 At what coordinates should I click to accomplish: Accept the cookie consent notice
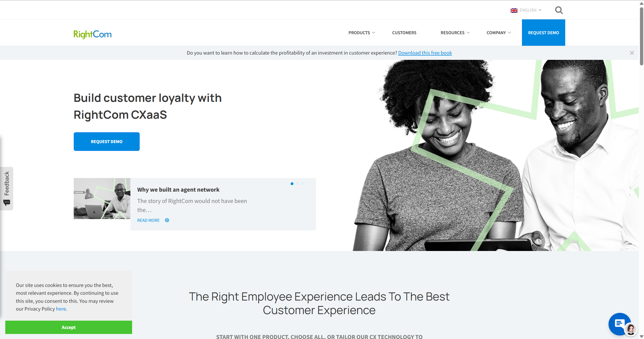69,327
